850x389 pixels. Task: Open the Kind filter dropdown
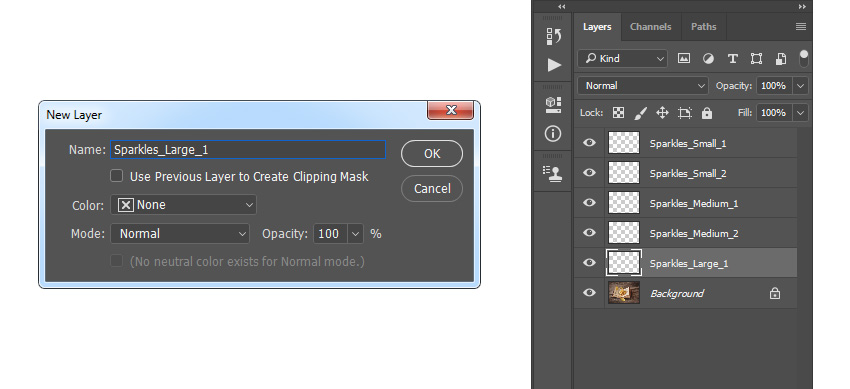click(622, 59)
